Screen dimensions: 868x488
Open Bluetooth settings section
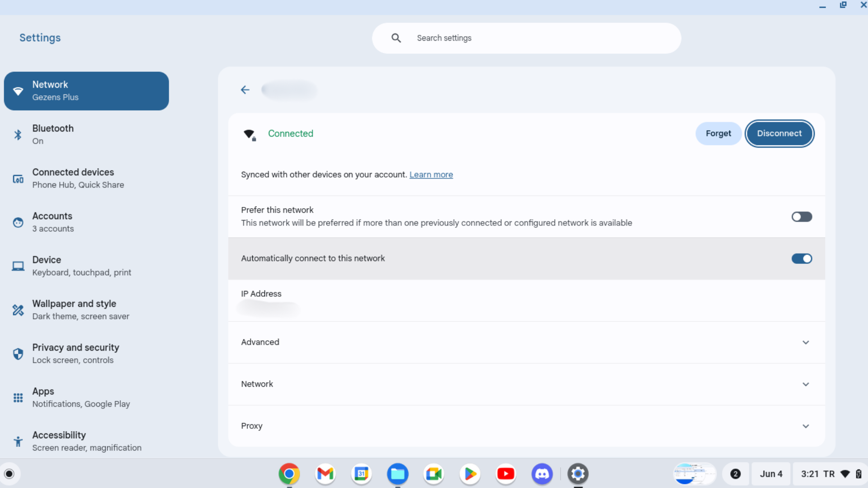pos(86,135)
